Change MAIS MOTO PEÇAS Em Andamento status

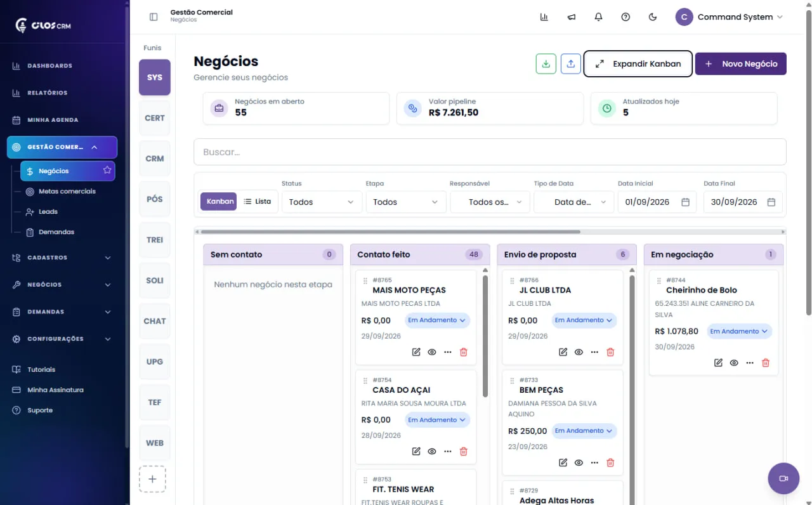pyautogui.click(x=437, y=320)
